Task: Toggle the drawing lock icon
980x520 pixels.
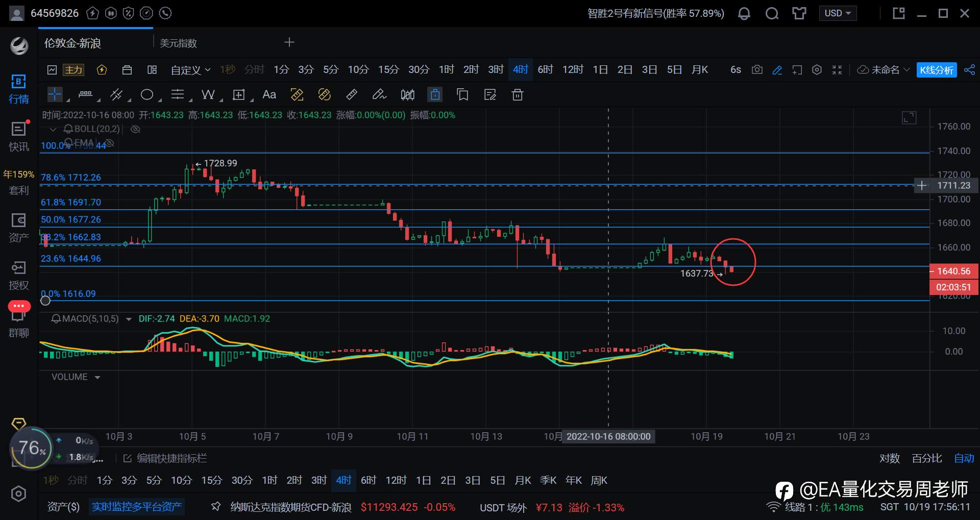Action: tap(435, 94)
